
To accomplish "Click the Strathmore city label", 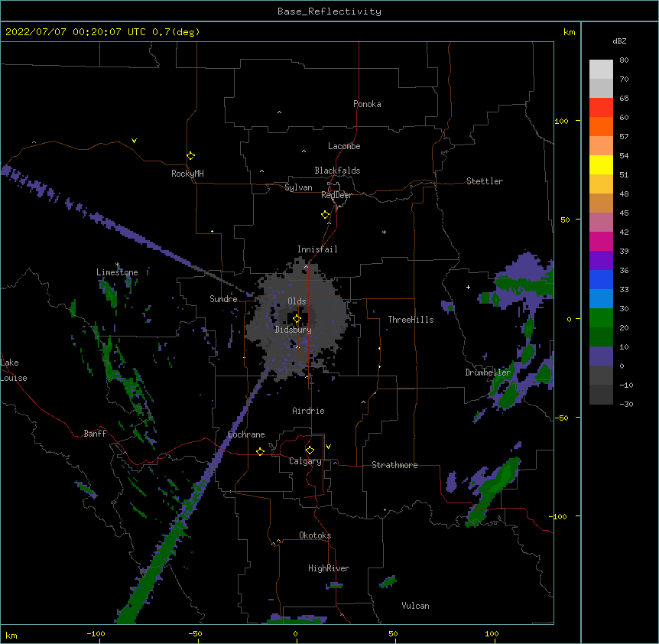I will (394, 465).
